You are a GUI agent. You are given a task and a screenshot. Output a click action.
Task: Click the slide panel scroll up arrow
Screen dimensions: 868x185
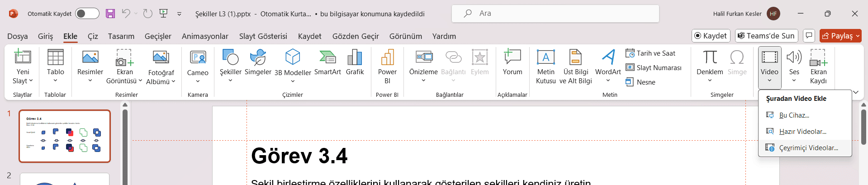pos(125,105)
